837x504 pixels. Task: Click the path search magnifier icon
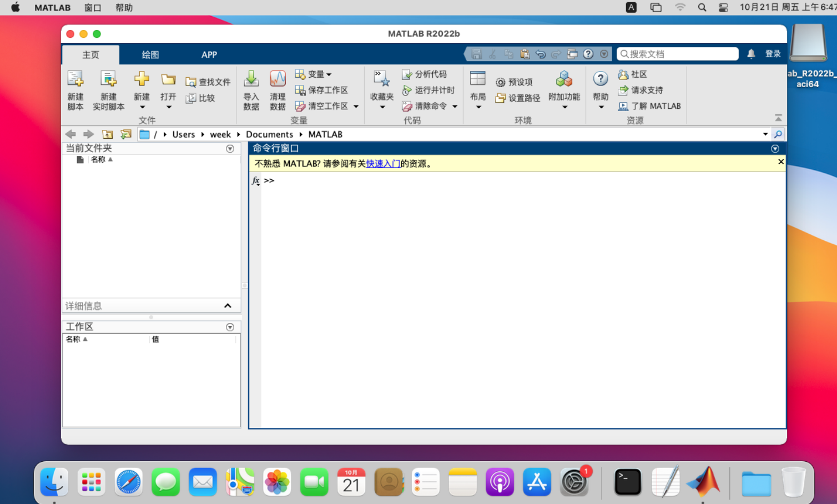click(x=778, y=134)
